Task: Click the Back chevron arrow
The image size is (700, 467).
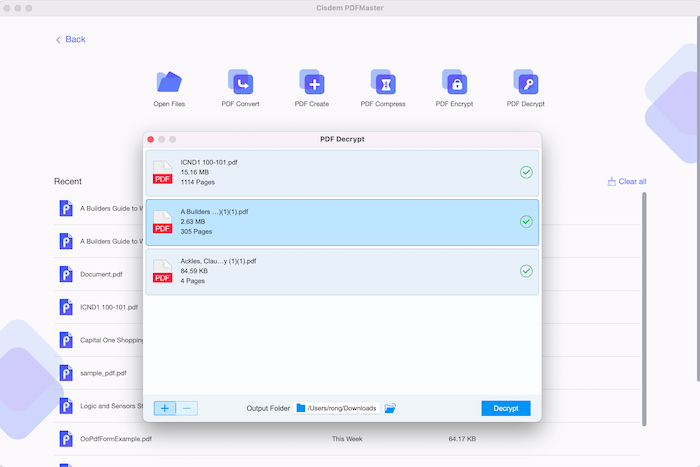Action: point(58,40)
